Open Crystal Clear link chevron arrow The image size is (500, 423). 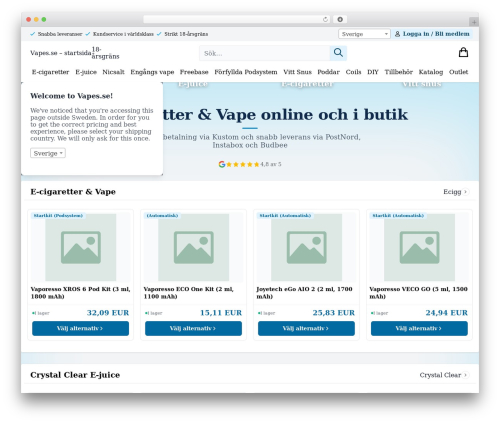466,375
